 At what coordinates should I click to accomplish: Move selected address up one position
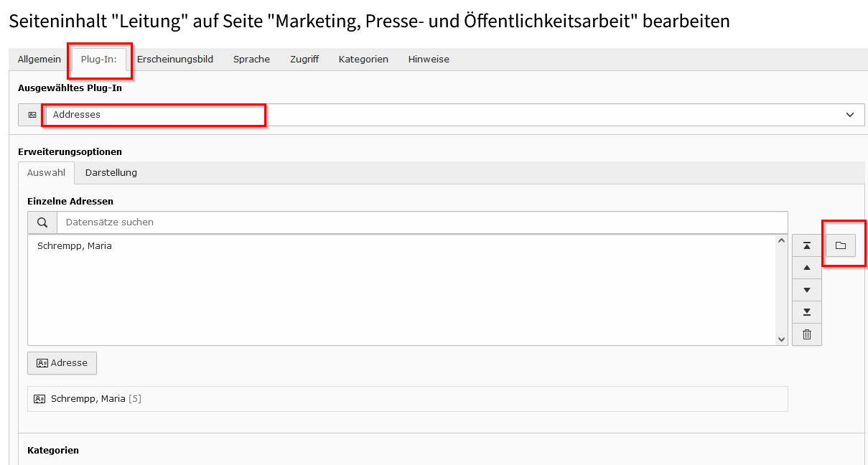[807, 268]
